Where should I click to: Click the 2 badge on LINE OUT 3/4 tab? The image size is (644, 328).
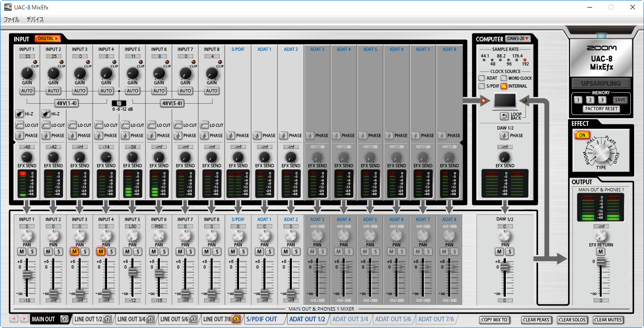[x=150, y=320]
